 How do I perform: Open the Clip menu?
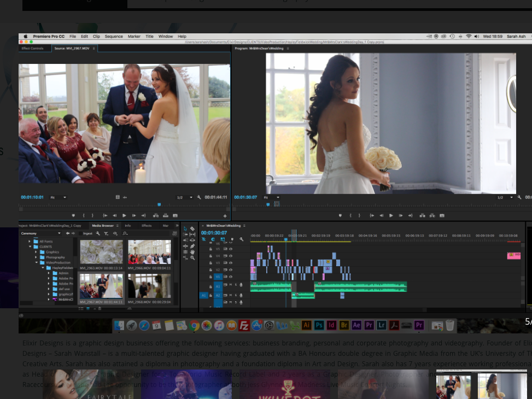coord(96,36)
